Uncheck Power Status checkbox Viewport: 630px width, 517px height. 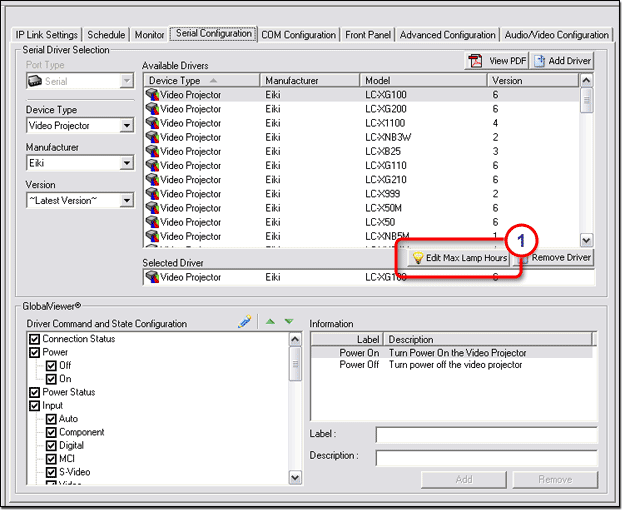click(x=35, y=392)
